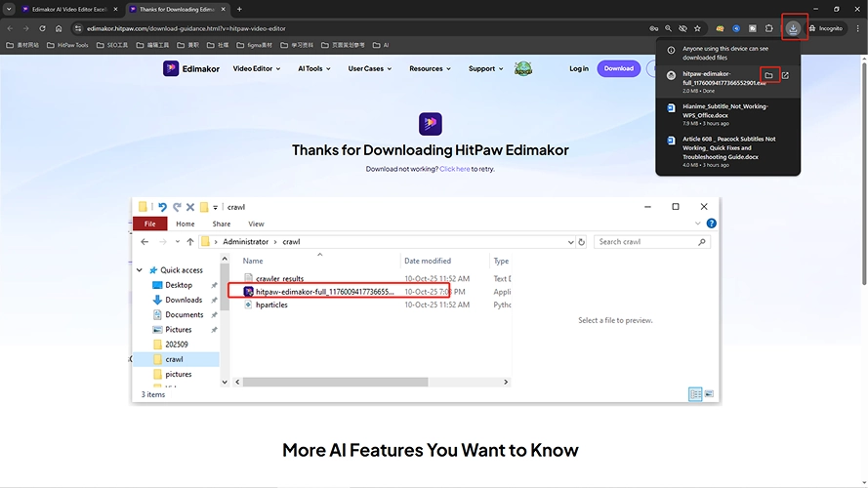Show hitpaw-edimakor exe download in folder
The height and width of the screenshot is (488, 868).
(768, 75)
